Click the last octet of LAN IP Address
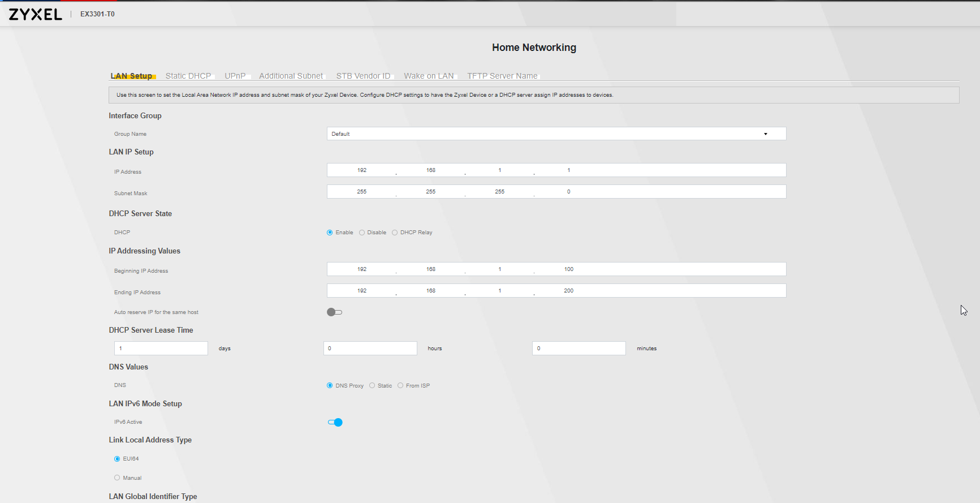The height and width of the screenshot is (503, 980). point(569,170)
